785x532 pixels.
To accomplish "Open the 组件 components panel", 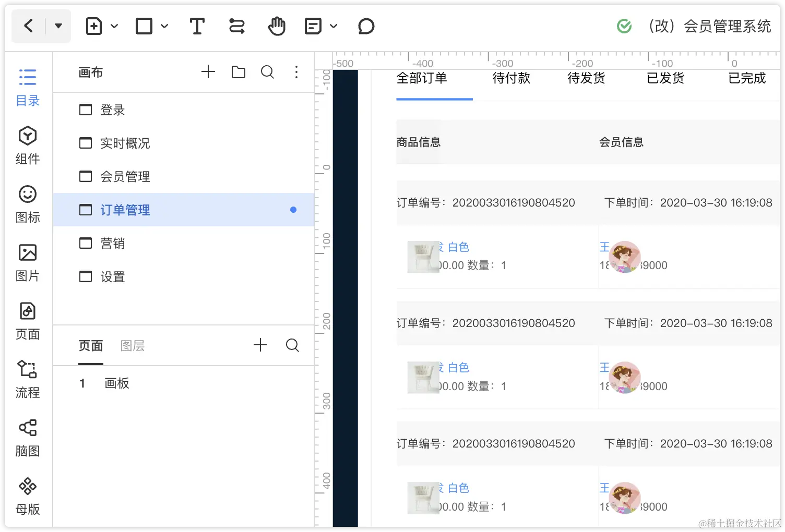I will pyautogui.click(x=28, y=146).
